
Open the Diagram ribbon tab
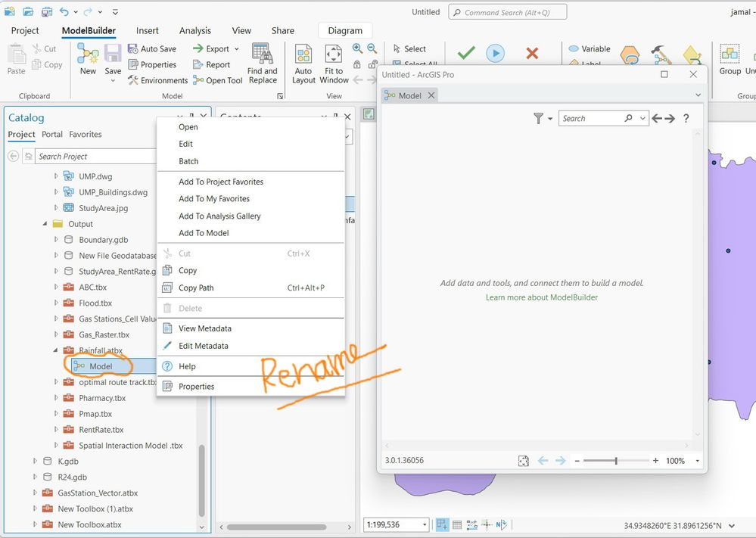(345, 30)
